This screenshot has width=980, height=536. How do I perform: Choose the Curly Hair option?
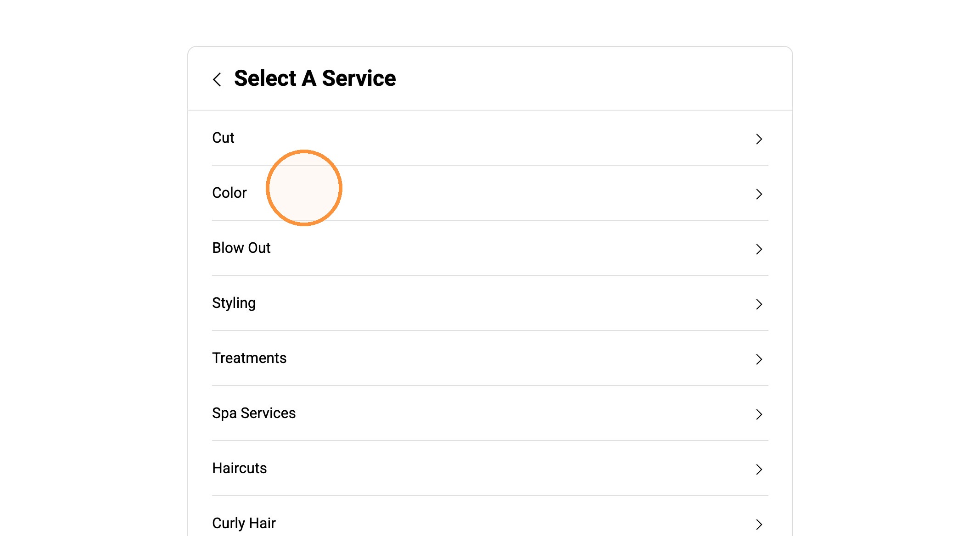[x=244, y=524]
